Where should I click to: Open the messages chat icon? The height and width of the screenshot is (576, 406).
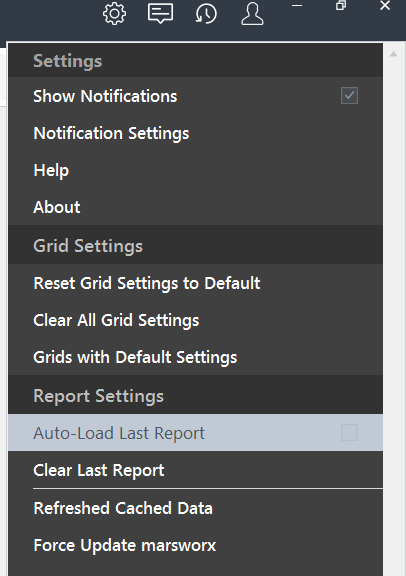pos(160,13)
